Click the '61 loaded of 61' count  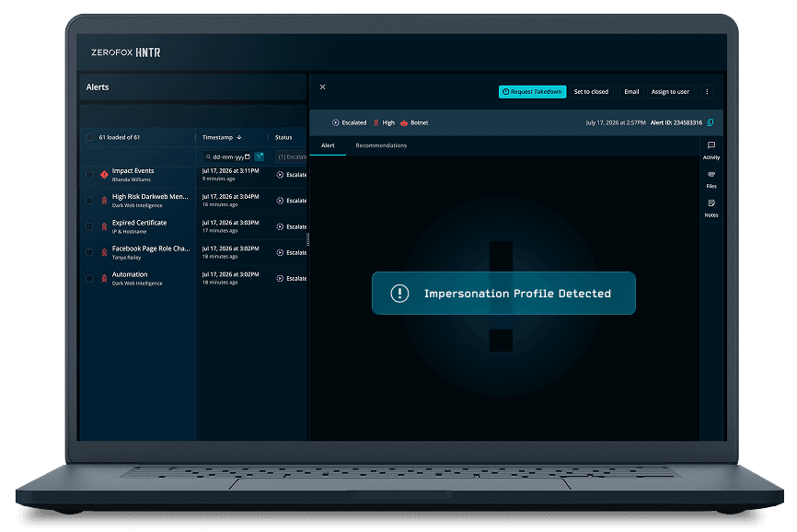[x=120, y=137]
